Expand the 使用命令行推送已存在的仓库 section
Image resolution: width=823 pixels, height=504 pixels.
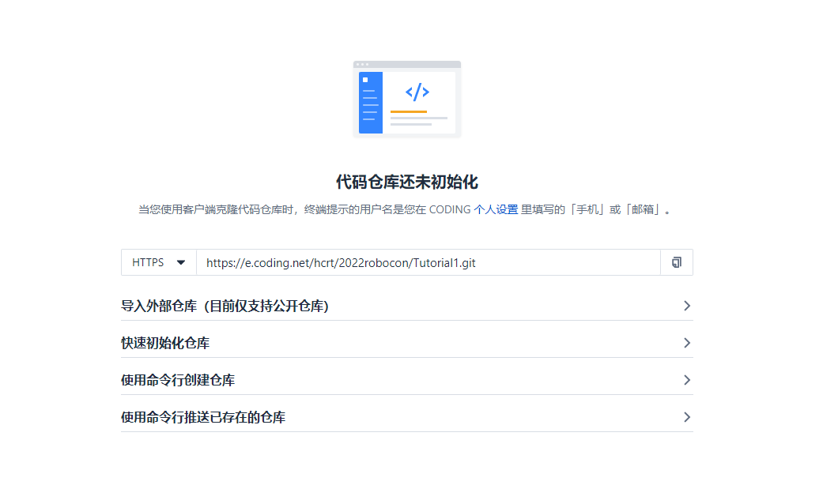(203, 417)
